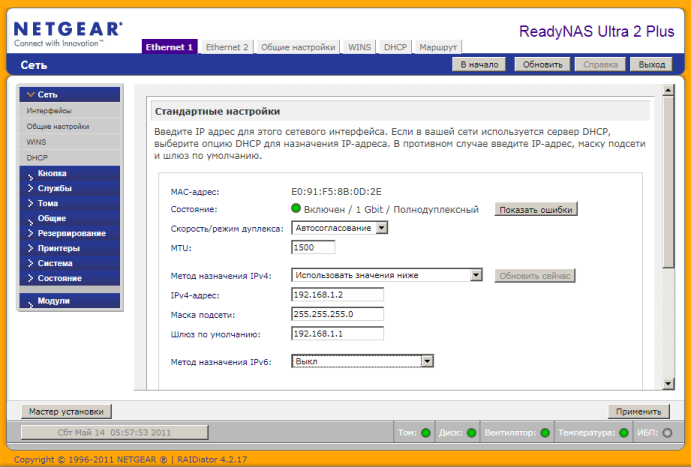Click the Шлюз по умолчанию field
691x467 pixels.
pyautogui.click(x=337, y=334)
